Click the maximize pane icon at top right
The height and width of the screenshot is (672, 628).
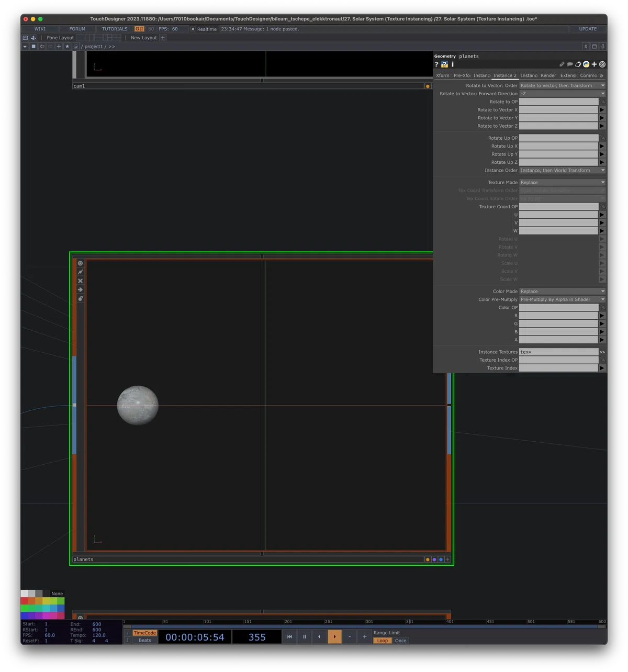click(x=595, y=47)
